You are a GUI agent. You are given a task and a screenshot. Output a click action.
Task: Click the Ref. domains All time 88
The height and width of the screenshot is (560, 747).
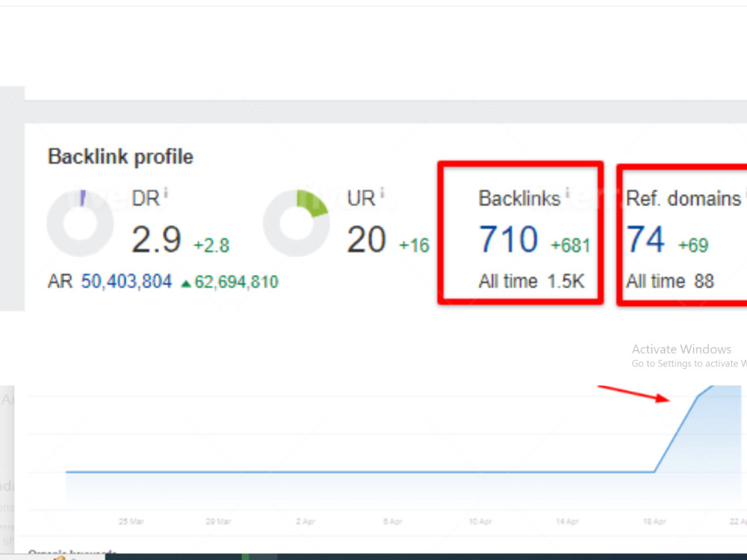pyautogui.click(x=670, y=281)
